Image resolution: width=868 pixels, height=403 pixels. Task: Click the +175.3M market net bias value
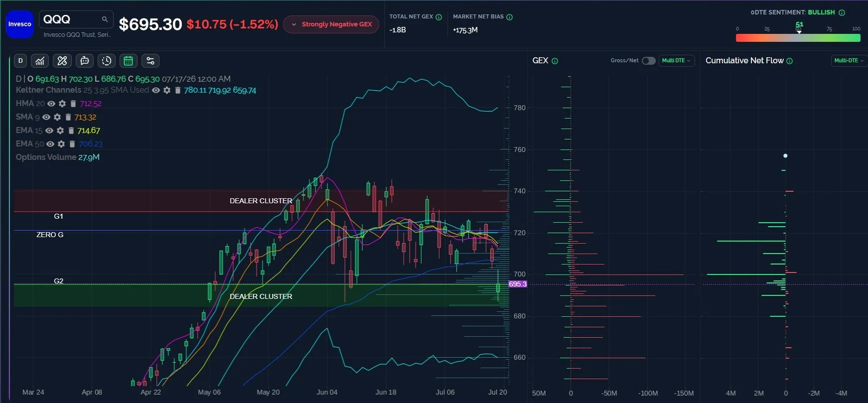point(465,30)
